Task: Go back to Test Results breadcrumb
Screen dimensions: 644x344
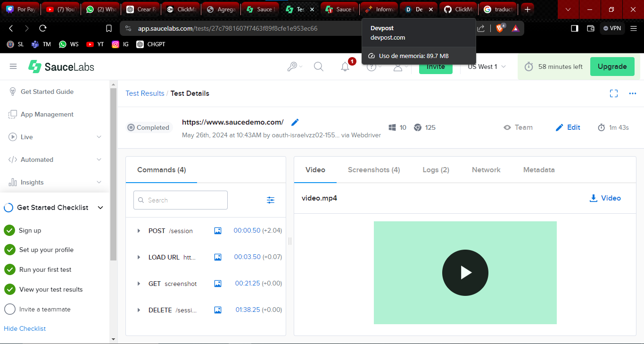Action: 145,93
